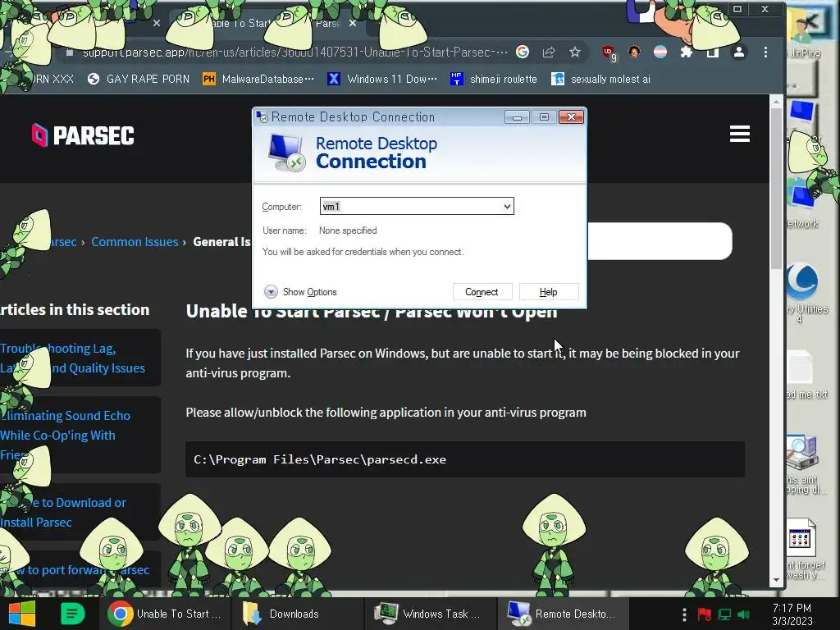840x630 pixels.
Task: Click the taskbar clock 7:17 PM
Action: (792, 614)
